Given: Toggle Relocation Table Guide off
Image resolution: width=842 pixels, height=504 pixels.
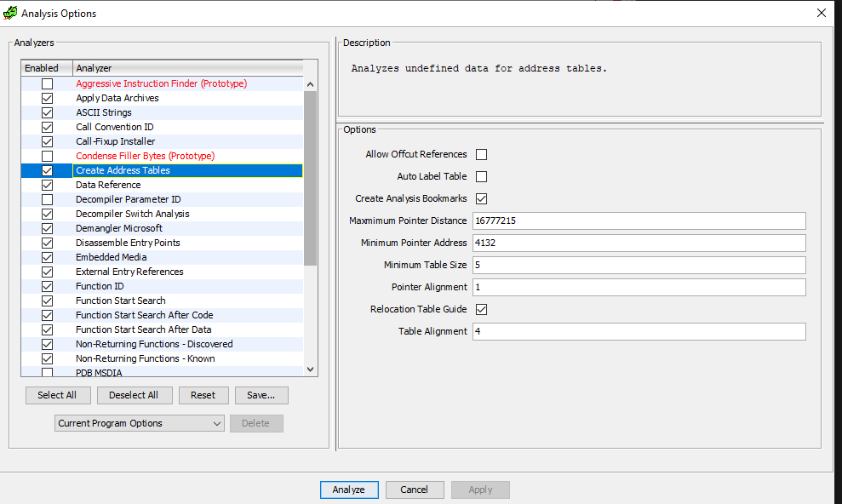Looking at the screenshot, I should click(481, 309).
